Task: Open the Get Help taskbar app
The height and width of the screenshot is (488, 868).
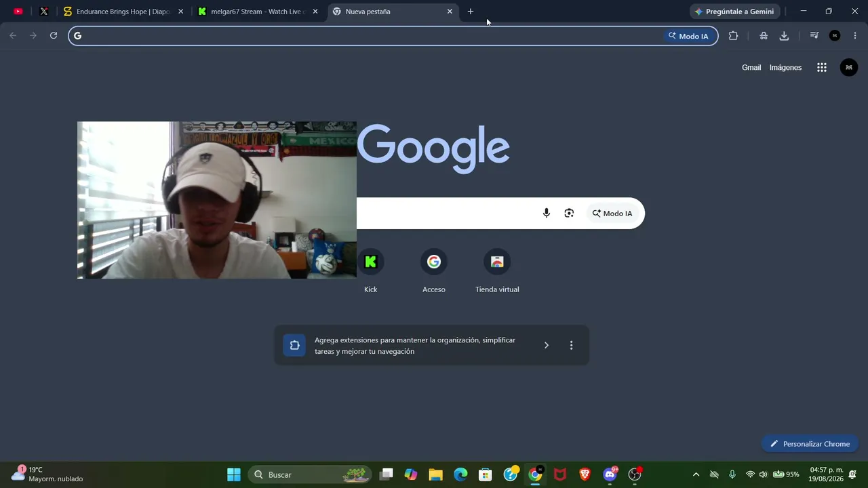Action: point(511,474)
